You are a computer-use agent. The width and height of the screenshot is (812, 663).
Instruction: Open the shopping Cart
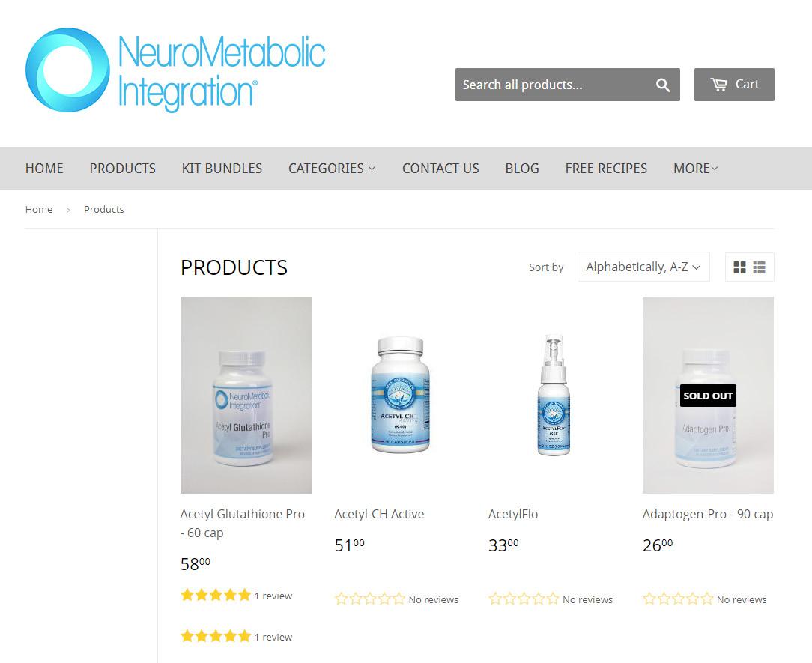[x=734, y=85]
